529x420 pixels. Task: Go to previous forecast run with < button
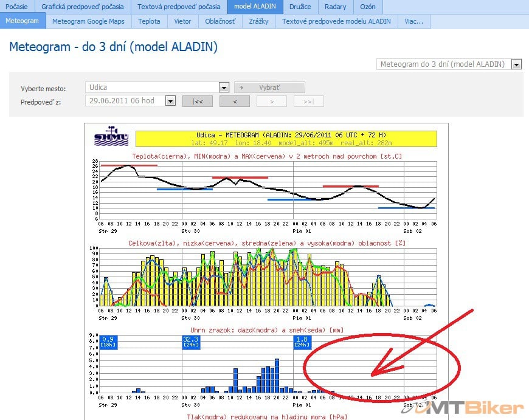click(234, 101)
